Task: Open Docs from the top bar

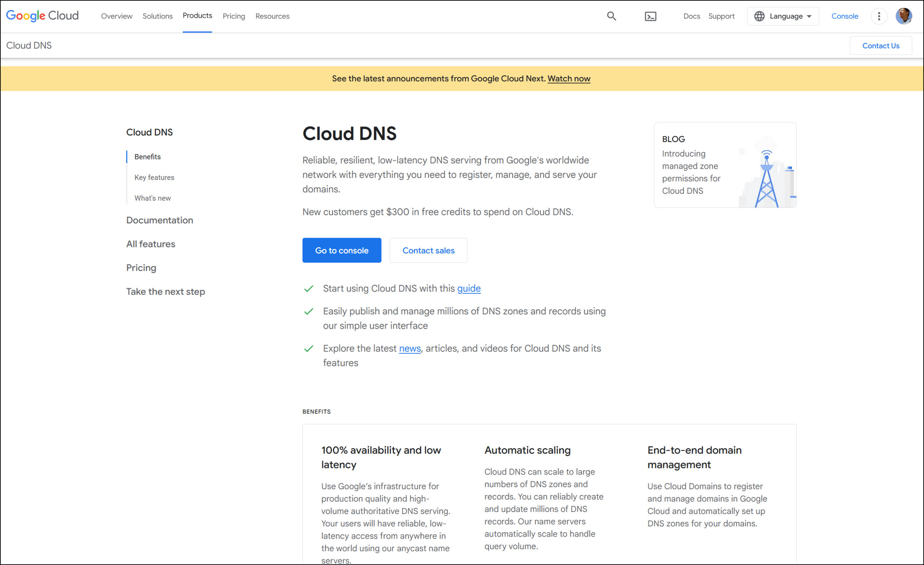Action: (x=692, y=16)
